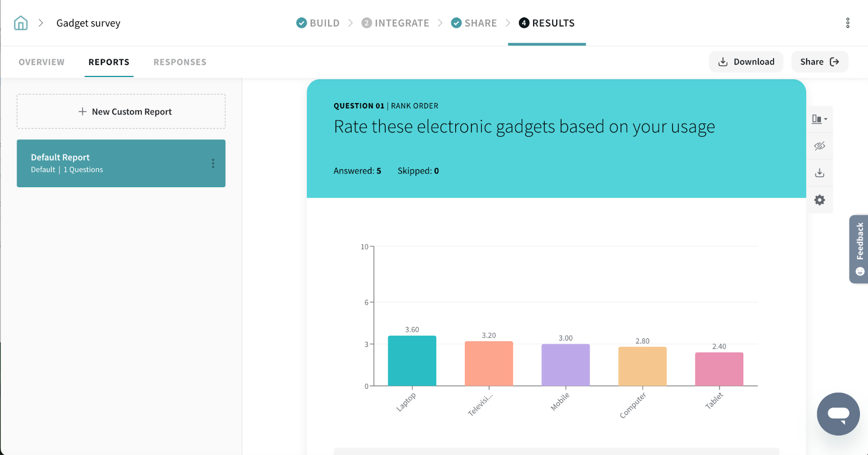The image size is (868, 455).
Task: Switch to the Overview tab
Action: click(41, 62)
